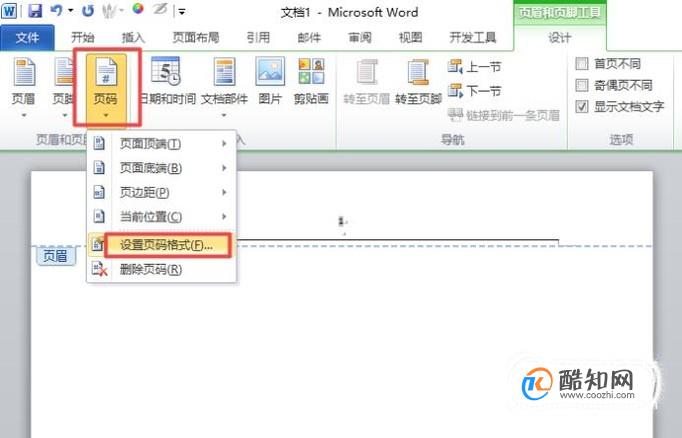Image resolution: width=682 pixels, height=438 pixels.
Task: Open 当前位置(C) submenu
Action: (x=161, y=217)
